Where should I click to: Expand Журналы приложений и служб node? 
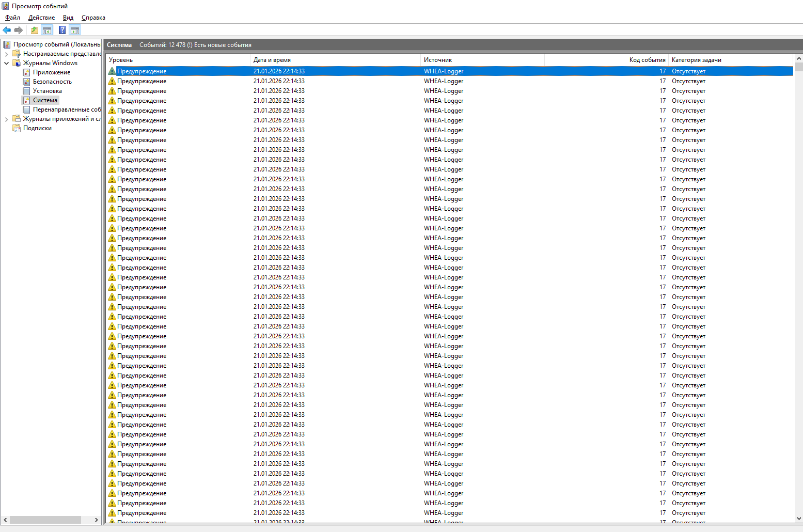(x=6, y=119)
